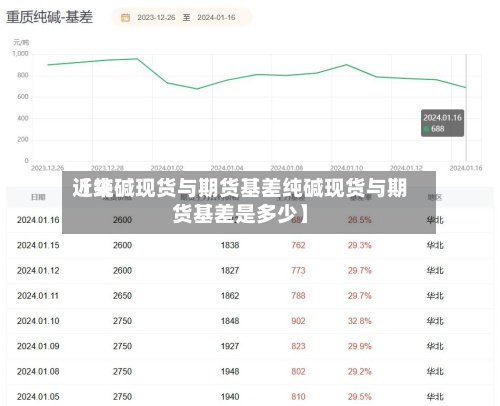This screenshot has width=500, height=406.
Task: Select y-axis label 600
Action: [x=23, y=97]
